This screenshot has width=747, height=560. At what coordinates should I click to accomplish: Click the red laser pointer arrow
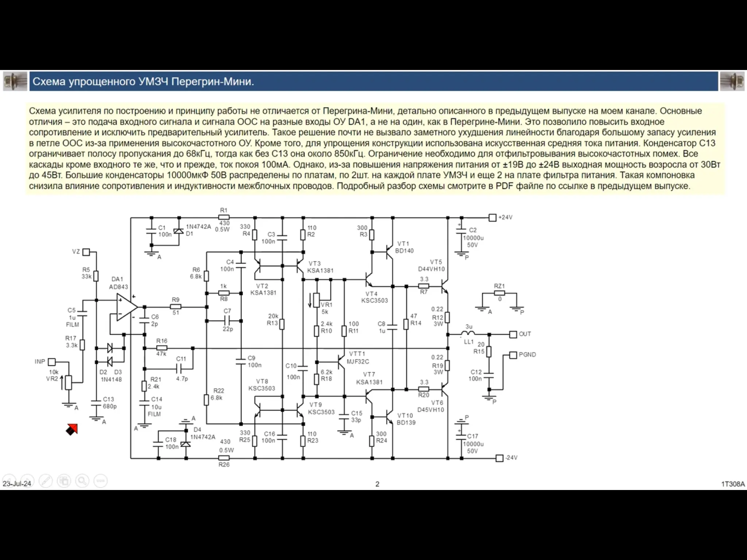(x=72, y=429)
